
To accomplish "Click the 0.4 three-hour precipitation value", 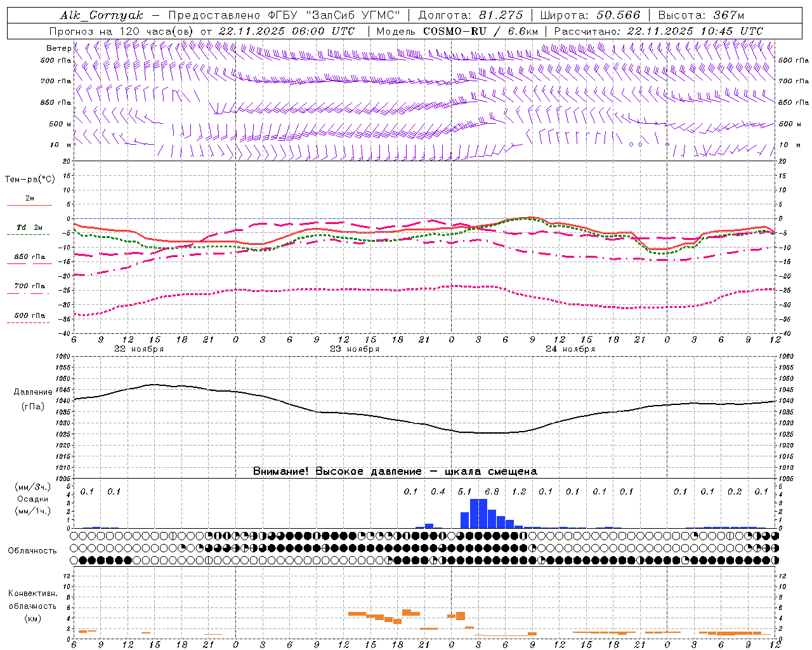I will coord(438,492).
